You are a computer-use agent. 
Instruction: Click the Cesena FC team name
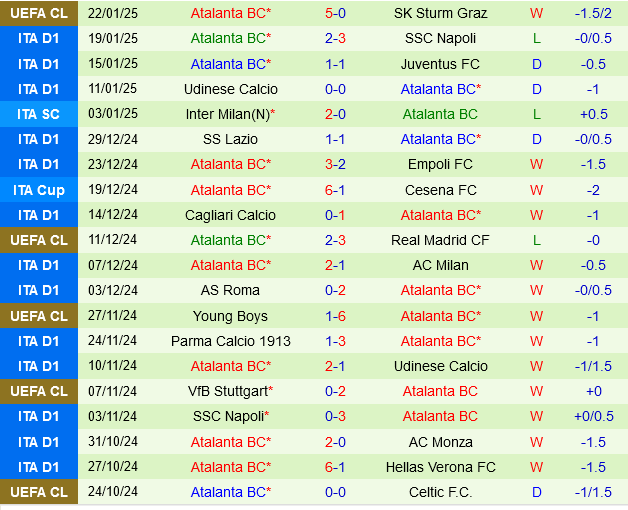(x=440, y=190)
